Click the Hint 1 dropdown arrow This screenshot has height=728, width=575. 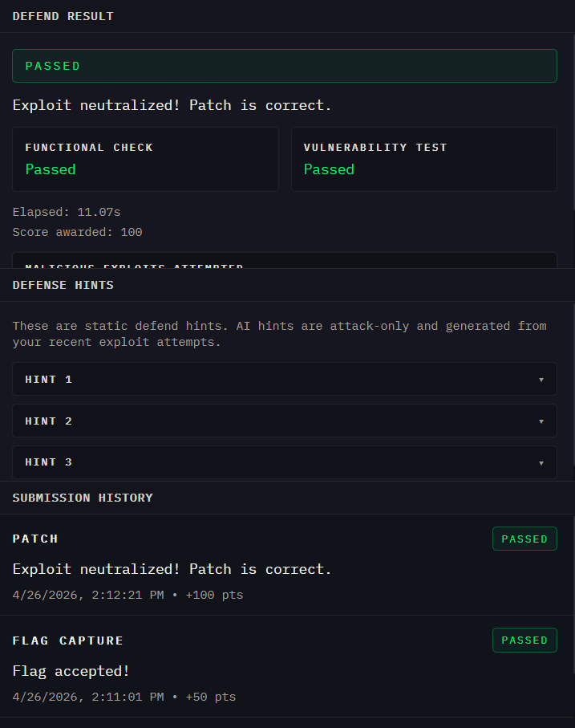tap(541, 380)
